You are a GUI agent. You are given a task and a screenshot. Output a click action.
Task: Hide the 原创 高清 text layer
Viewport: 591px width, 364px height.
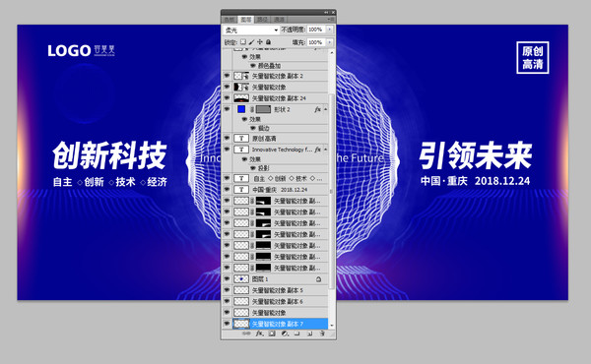point(227,138)
